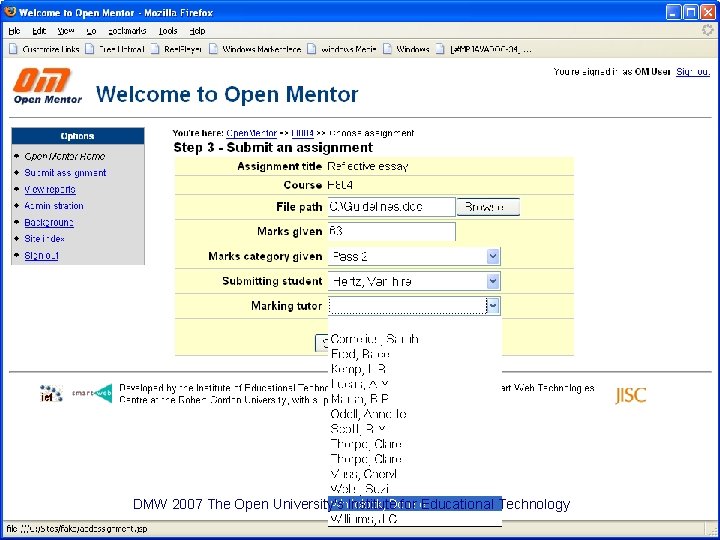
Task: Click the Firefox activity throbber icon
Action: pos(708,31)
